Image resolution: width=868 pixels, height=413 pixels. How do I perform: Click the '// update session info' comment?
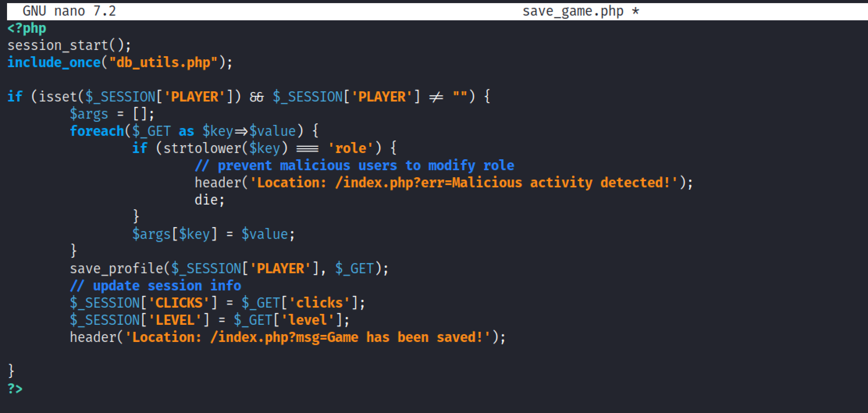coord(155,286)
